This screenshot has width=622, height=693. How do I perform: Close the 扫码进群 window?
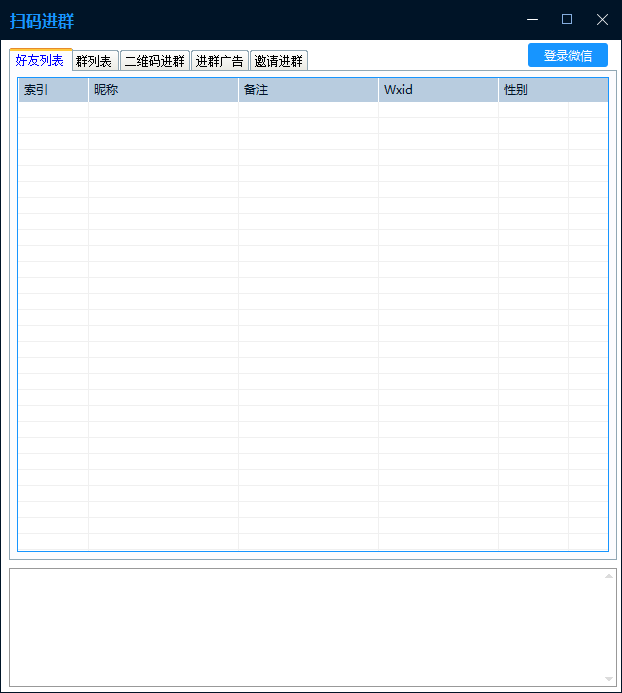602,19
